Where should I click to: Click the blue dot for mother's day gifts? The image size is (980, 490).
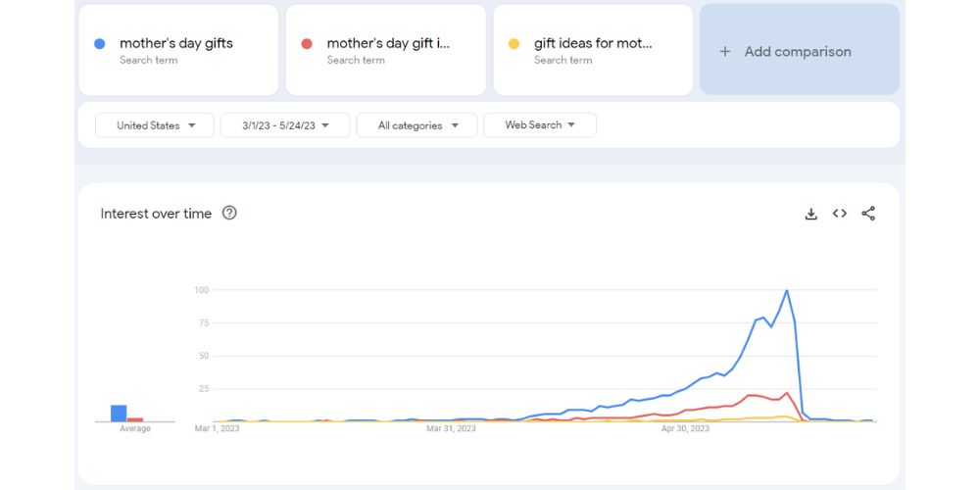100,44
